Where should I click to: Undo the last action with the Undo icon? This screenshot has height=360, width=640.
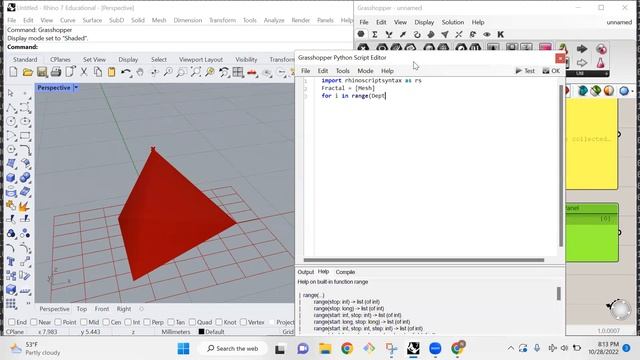point(126,72)
